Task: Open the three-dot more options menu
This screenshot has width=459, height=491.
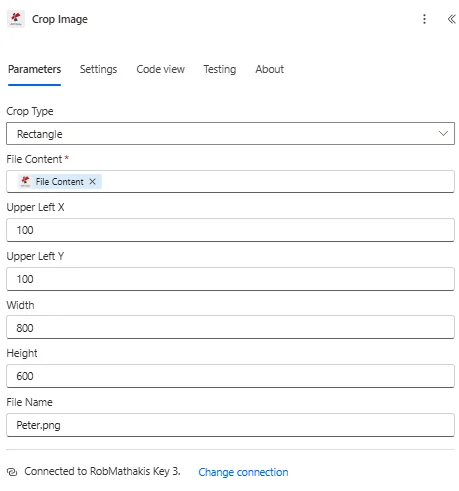Action: click(x=424, y=19)
